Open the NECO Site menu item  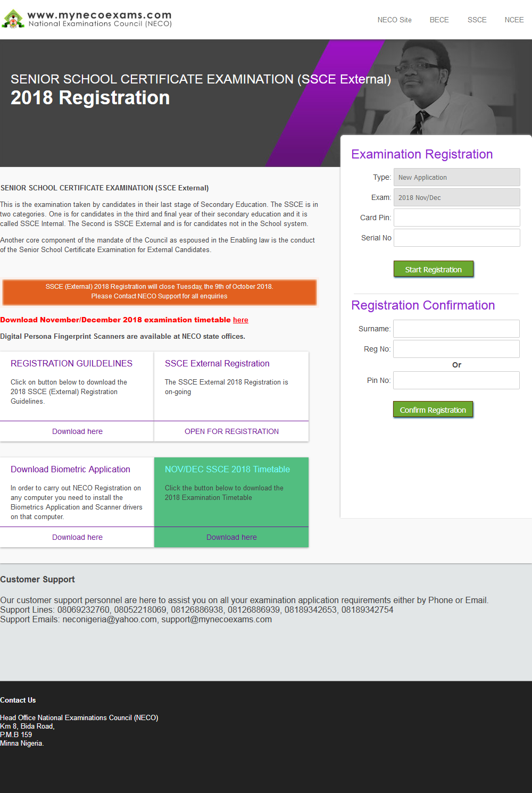(x=394, y=20)
